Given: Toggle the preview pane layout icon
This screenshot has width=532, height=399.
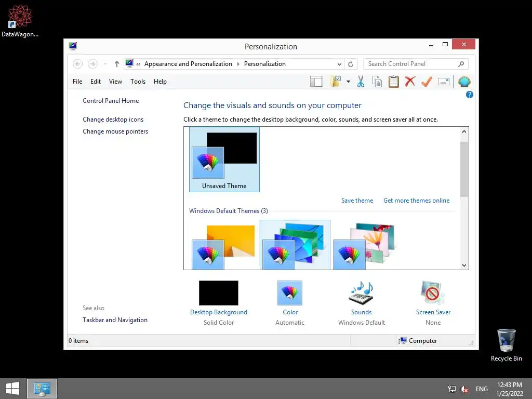Looking at the screenshot, I should pos(316,82).
